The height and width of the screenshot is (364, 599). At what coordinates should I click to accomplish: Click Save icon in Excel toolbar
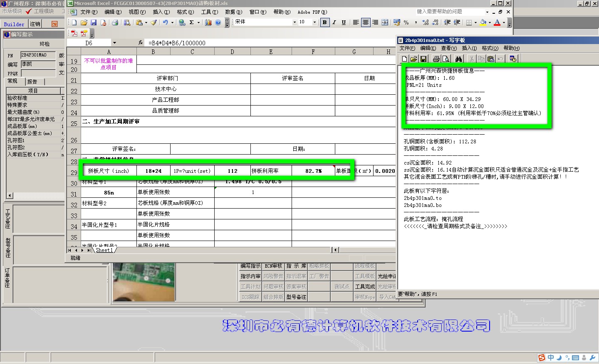[94, 22]
